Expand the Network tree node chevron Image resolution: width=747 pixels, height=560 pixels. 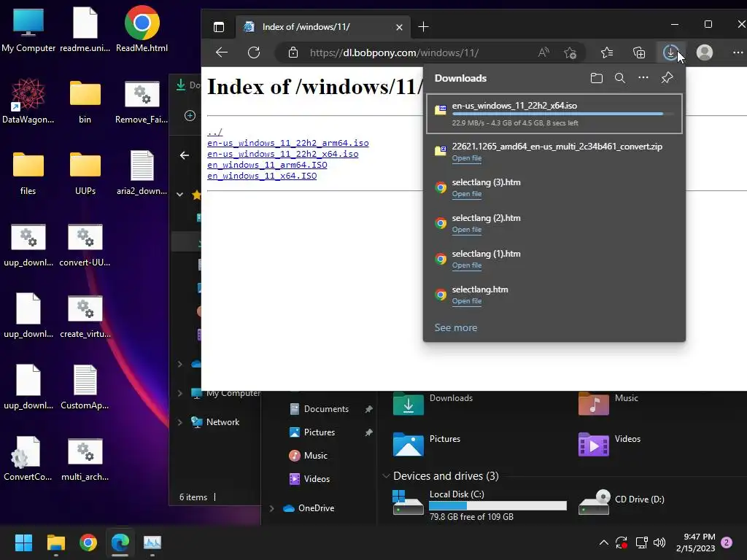[180, 422]
